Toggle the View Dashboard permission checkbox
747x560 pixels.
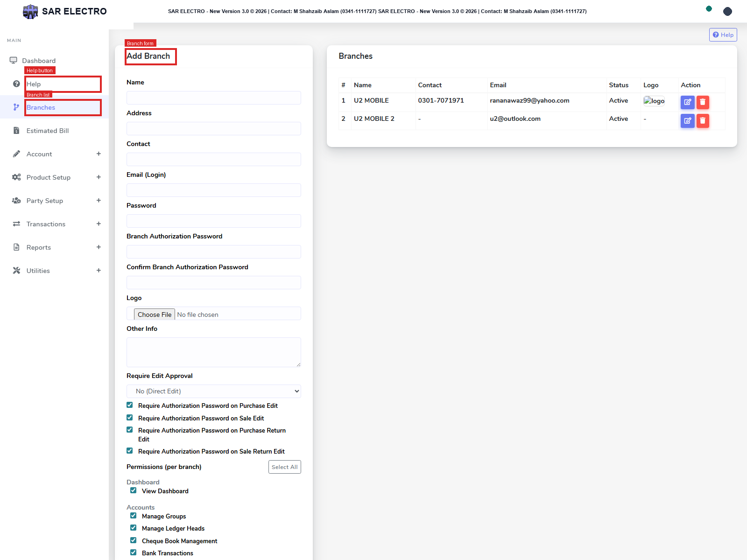click(x=134, y=490)
